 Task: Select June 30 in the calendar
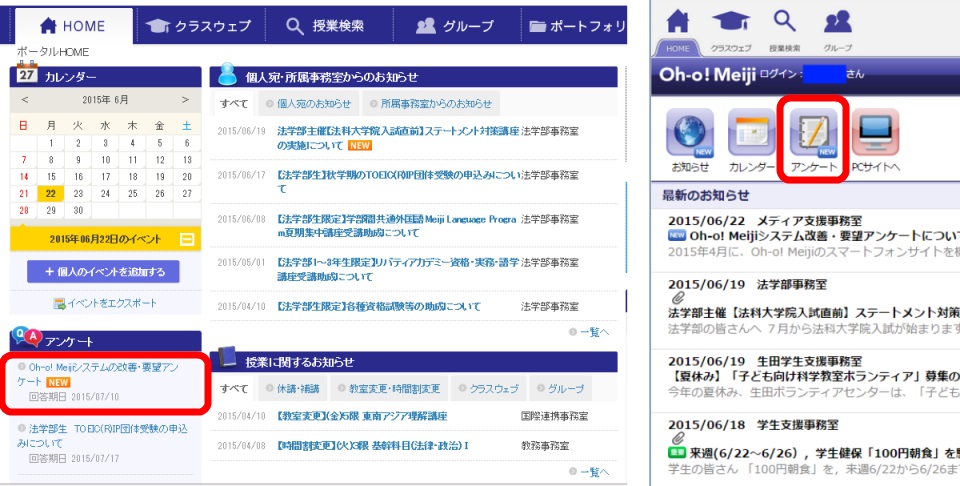(78, 210)
